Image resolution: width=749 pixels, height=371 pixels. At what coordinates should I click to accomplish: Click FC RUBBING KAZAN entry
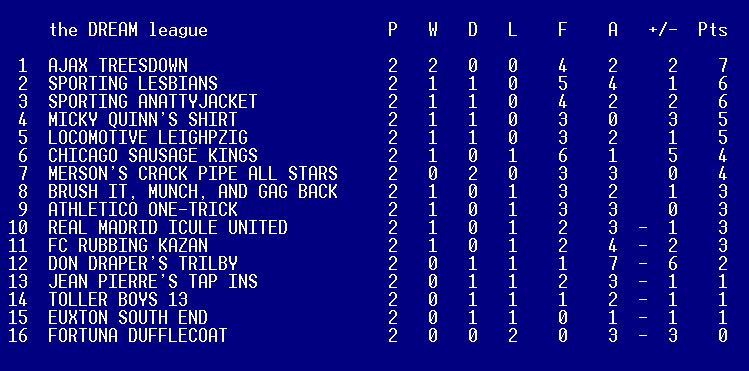128,246
